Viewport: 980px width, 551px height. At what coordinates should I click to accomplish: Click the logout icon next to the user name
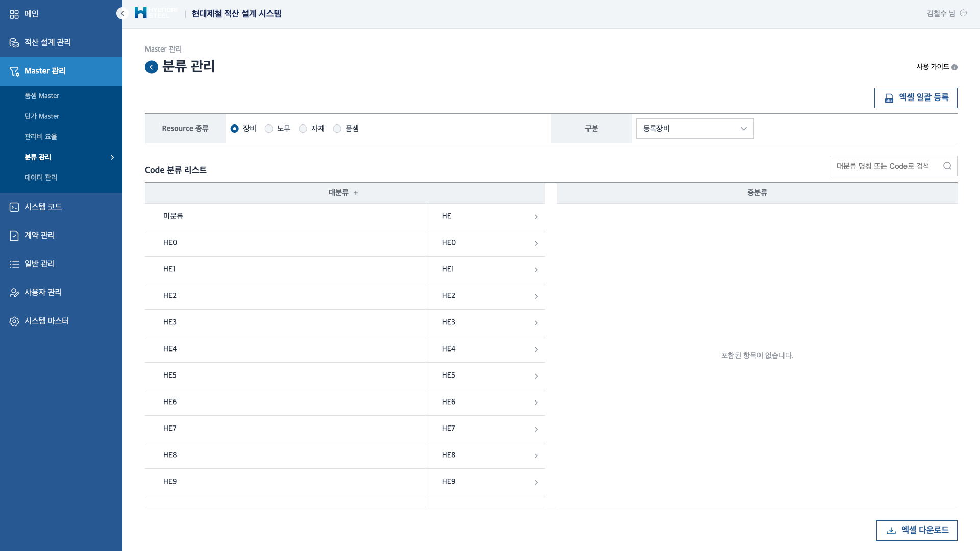point(964,13)
